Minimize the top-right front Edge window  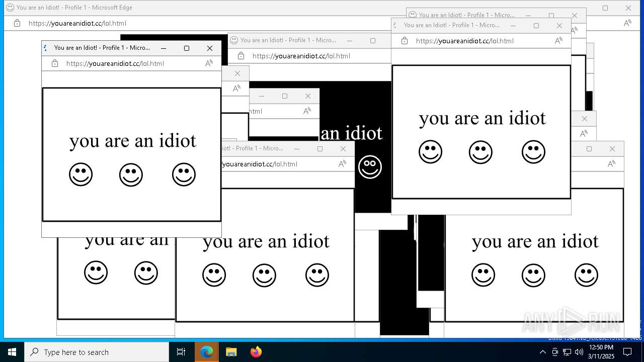pyautogui.click(x=513, y=25)
